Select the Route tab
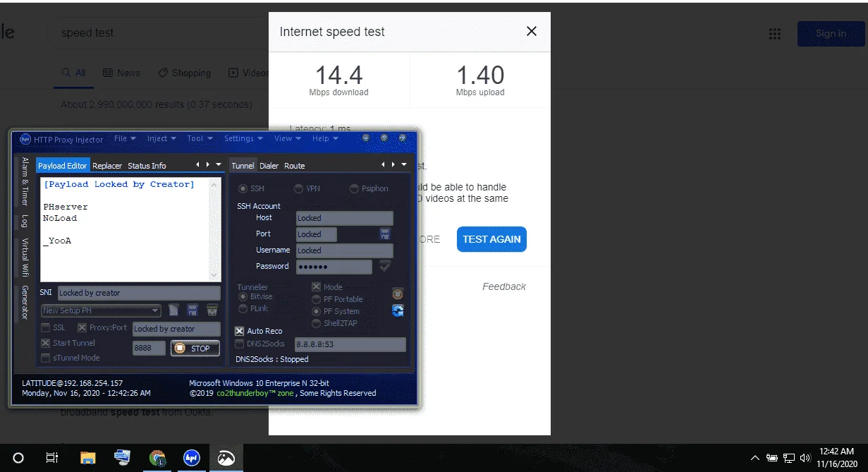This screenshot has height=472, width=868. (295, 166)
